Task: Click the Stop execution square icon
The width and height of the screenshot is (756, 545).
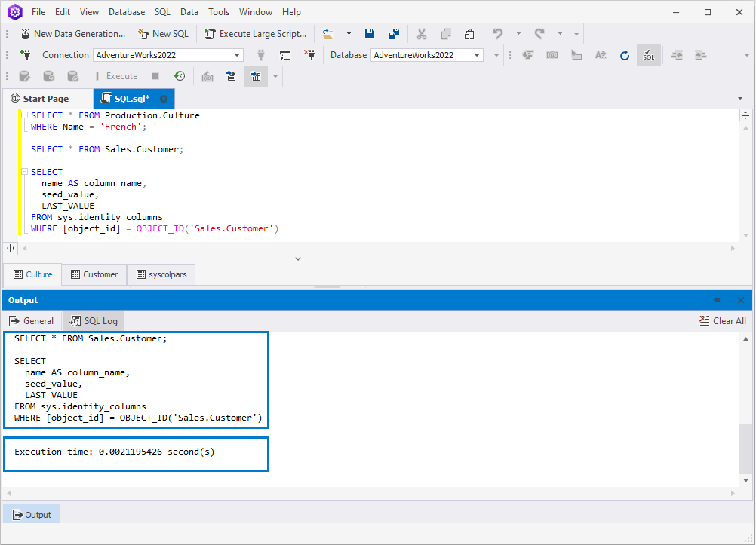Action: click(x=155, y=76)
